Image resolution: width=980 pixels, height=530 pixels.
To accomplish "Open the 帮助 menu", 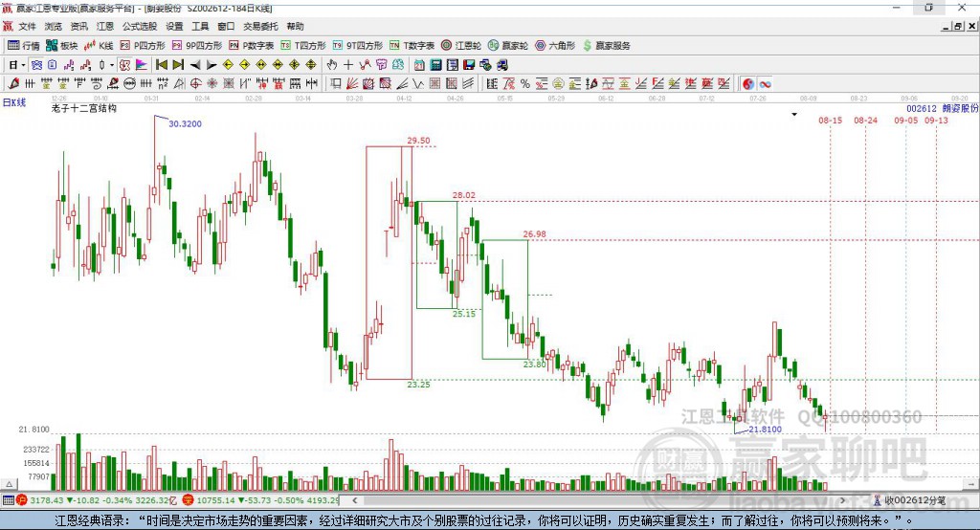I will [x=295, y=26].
